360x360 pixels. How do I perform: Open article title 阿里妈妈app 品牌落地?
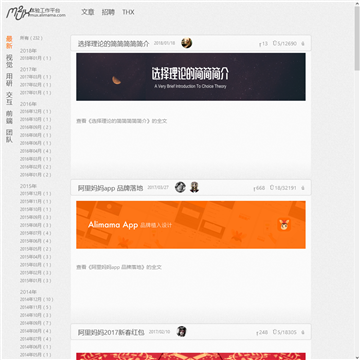[x=110, y=188]
